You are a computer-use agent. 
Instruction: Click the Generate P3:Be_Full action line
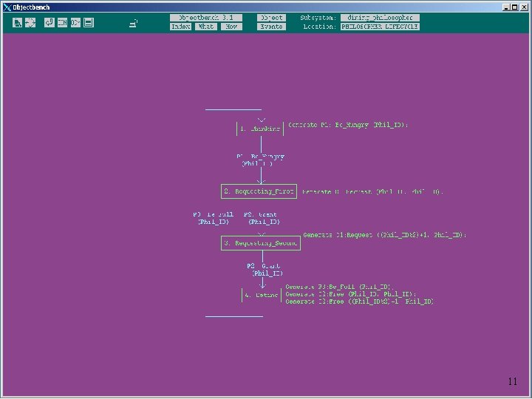340,287
